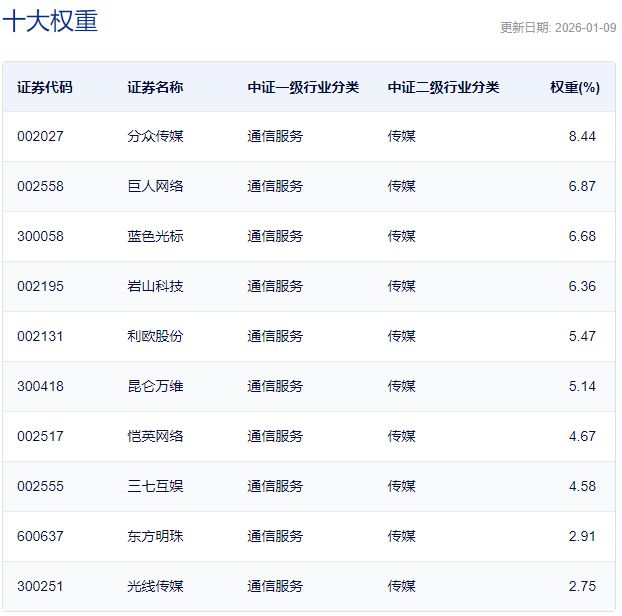Click 通信服务 in the 恺英网络 row
Screen dimensions: 622x616
point(275,436)
